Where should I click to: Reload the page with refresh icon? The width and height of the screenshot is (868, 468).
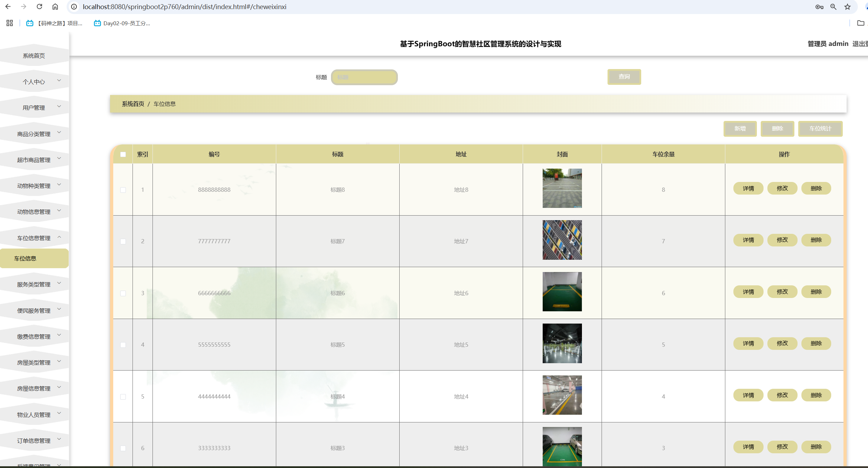39,7
